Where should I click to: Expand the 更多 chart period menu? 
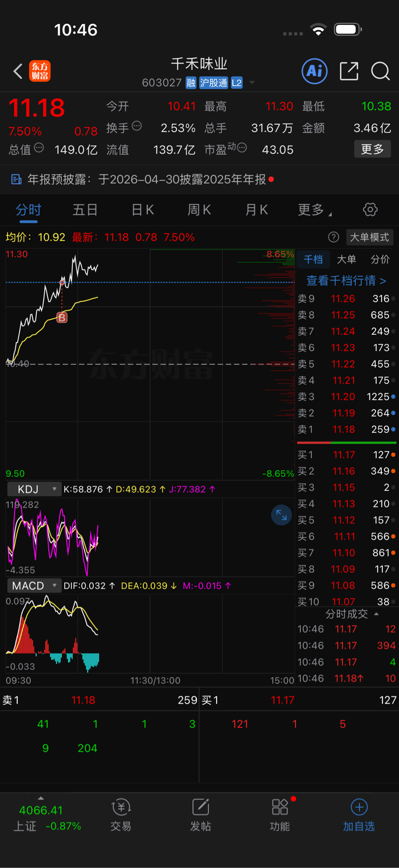point(314,210)
